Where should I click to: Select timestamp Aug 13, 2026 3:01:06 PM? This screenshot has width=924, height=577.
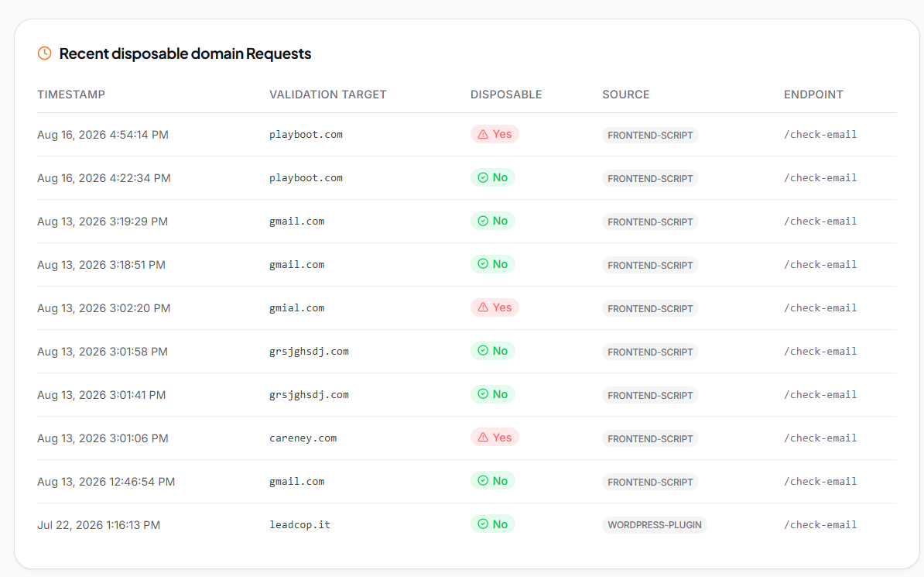[x=102, y=438]
